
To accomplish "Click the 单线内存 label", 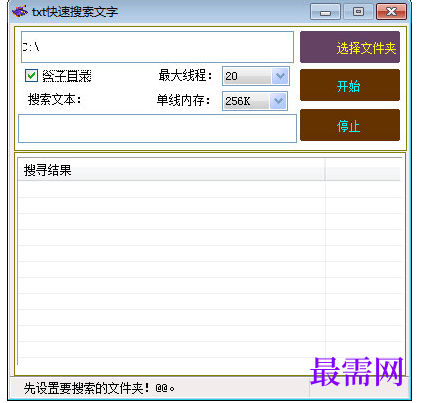I will point(184,100).
